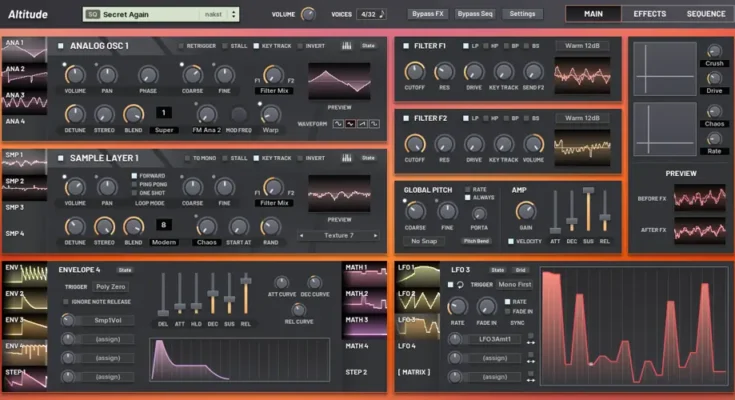Open Envelope trigger Poly Zero dropdown

click(x=111, y=287)
